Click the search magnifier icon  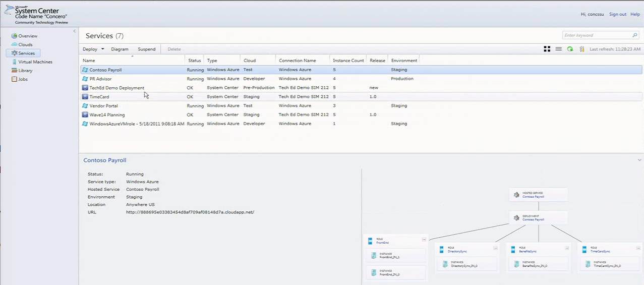tap(635, 35)
